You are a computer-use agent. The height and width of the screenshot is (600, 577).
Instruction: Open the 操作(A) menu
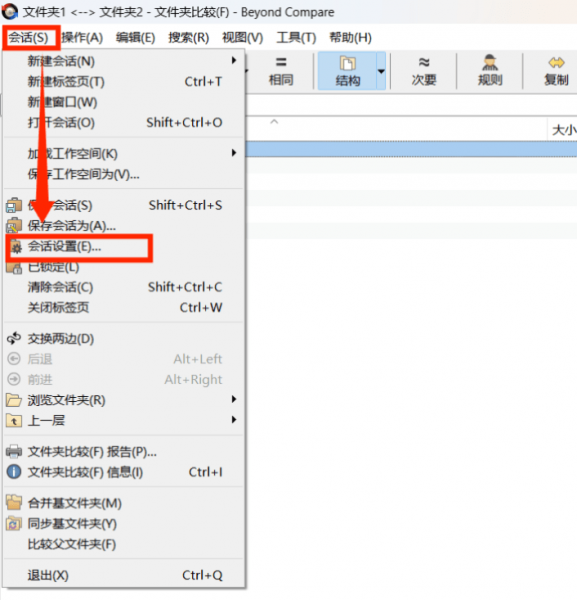pyautogui.click(x=82, y=38)
